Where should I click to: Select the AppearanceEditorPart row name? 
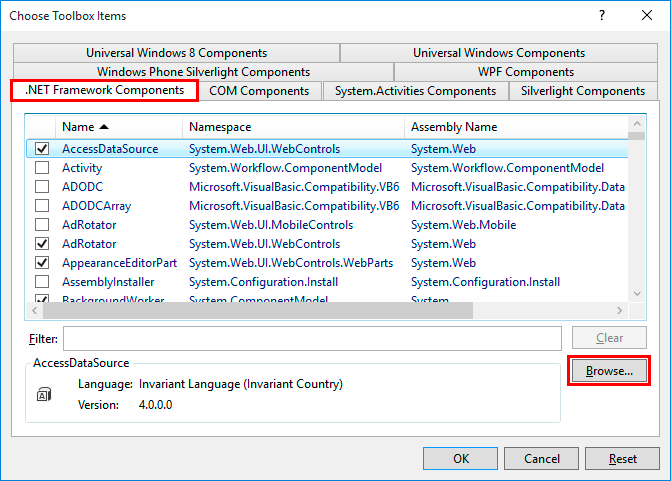pyautogui.click(x=119, y=263)
